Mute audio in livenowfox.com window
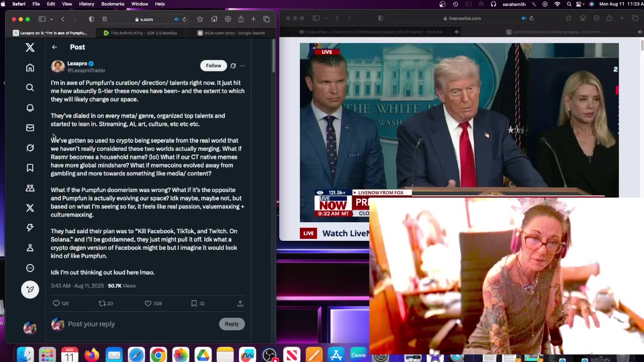The width and height of the screenshot is (644, 362). [523, 18]
